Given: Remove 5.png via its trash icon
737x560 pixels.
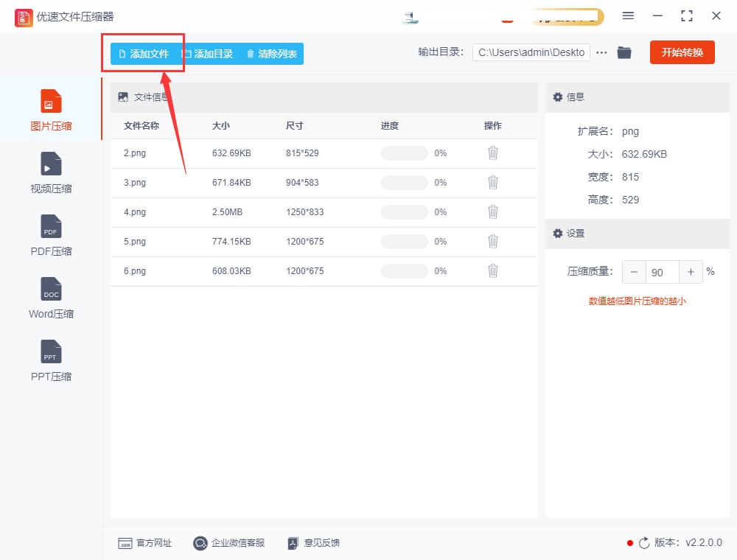Looking at the screenshot, I should [492, 242].
